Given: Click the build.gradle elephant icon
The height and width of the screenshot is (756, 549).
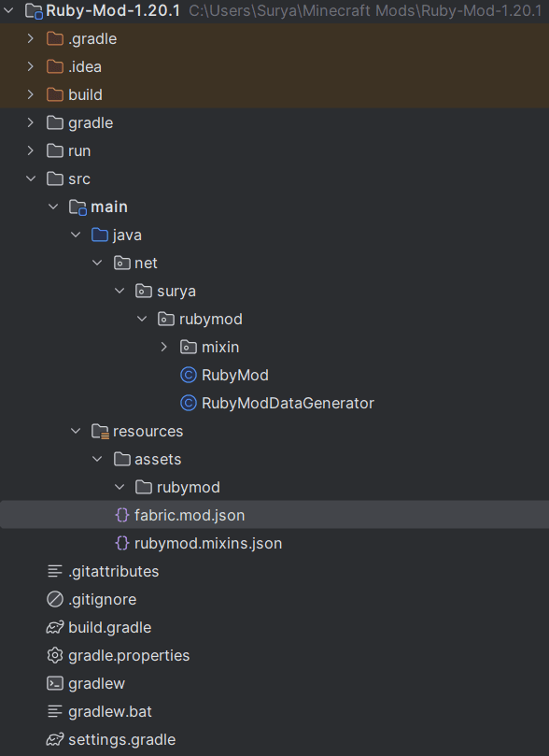Looking at the screenshot, I should pos(55,627).
